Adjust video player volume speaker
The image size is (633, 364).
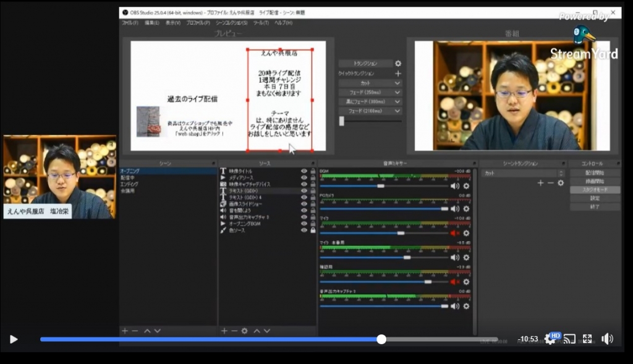(x=607, y=339)
